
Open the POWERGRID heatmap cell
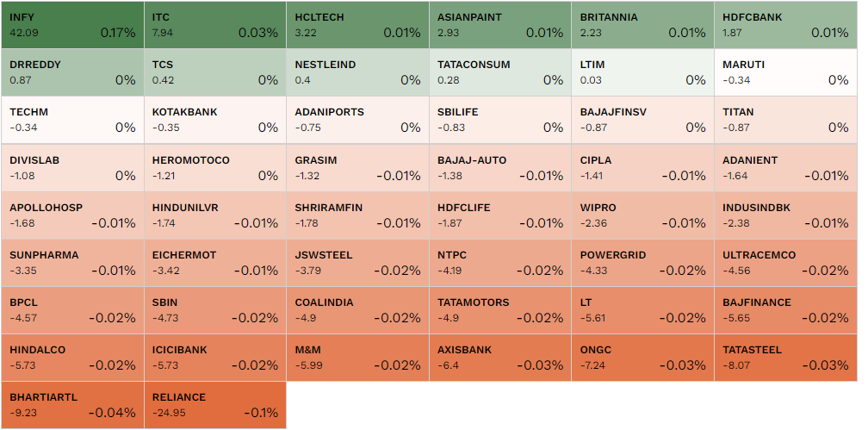642,263
